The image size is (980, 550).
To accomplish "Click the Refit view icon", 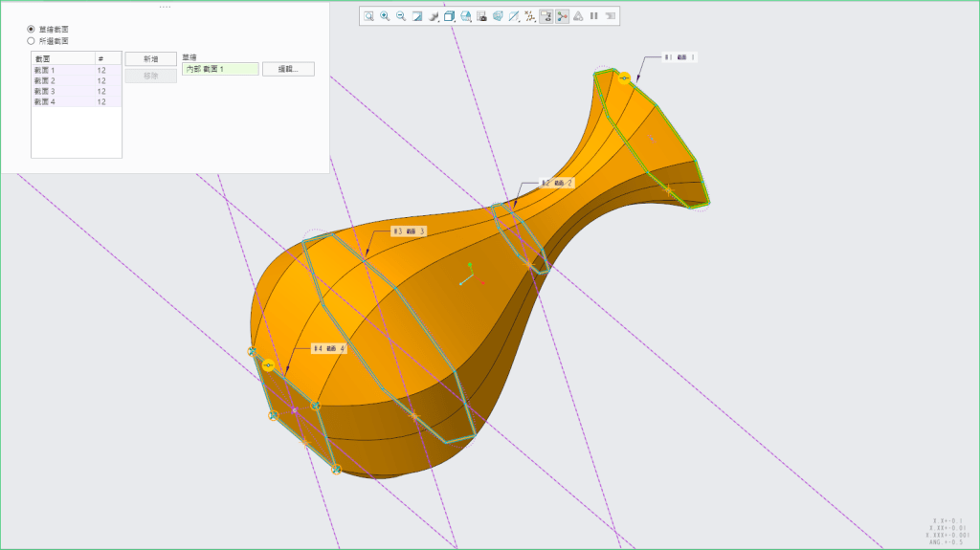I will click(x=368, y=16).
